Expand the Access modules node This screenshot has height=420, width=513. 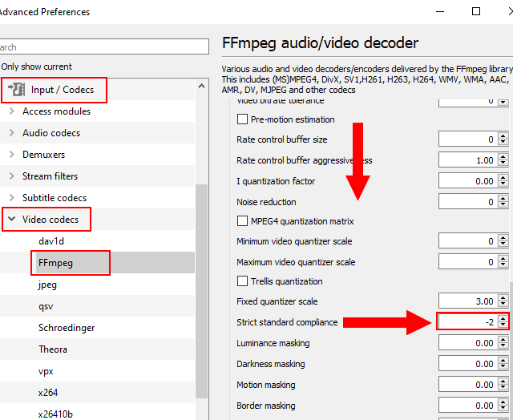[x=12, y=111]
